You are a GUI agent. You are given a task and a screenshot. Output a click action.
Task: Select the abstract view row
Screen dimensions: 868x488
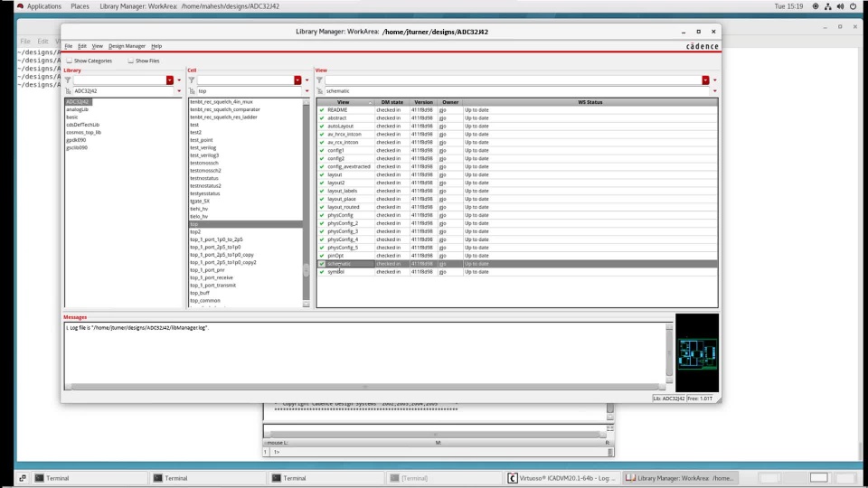click(517, 117)
